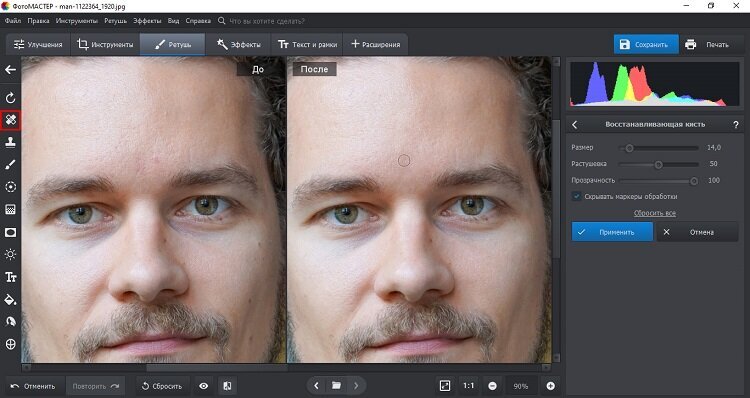Toggle Скрывать маркеры обработки checkbox
The height and width of the screenshot is (398, 750).
click(576, 196)
